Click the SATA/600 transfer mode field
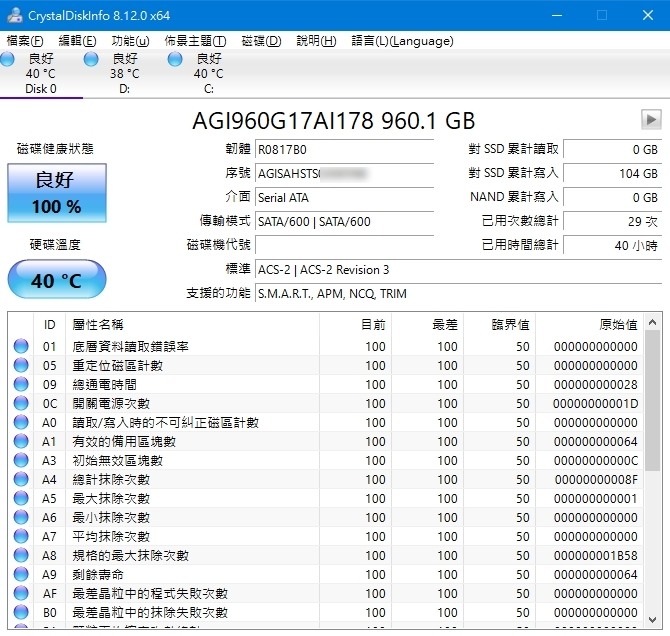This screenshot has height=636, width=670. point(344,221)
